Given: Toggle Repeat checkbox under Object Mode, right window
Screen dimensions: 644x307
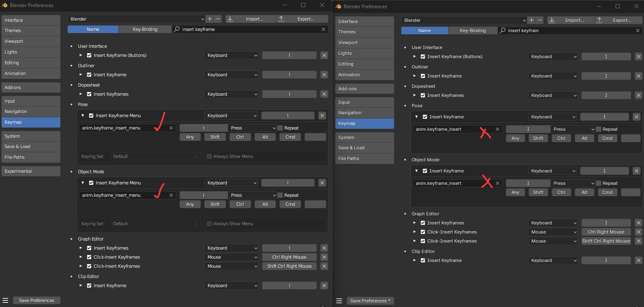Looking at the screenshot, I should pos(599,183).
